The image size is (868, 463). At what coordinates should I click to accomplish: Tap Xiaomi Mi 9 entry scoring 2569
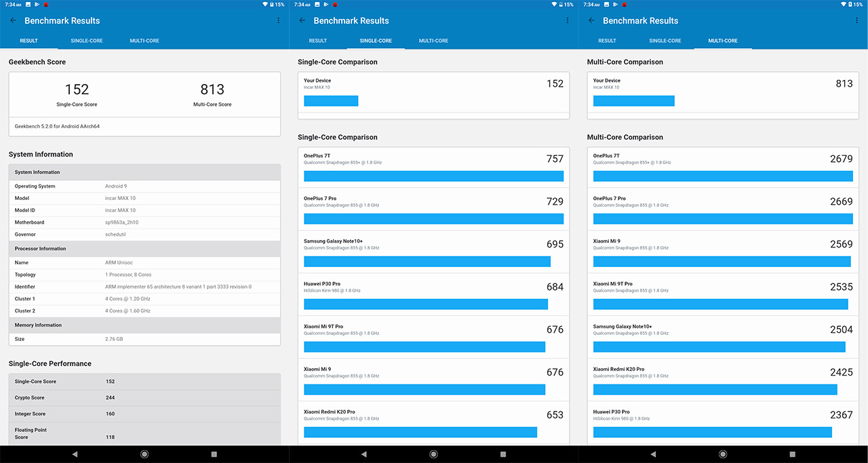click(x=723, y=251)
